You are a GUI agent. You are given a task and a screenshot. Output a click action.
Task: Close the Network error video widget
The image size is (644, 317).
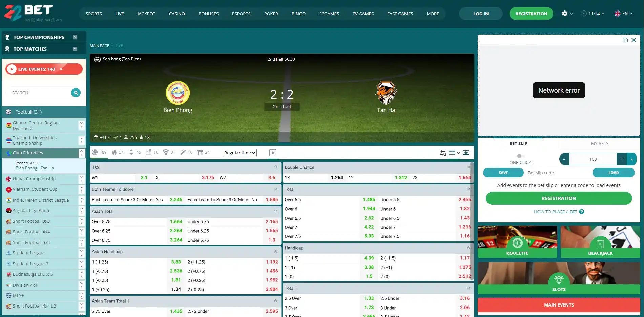(x=633, y=40)
